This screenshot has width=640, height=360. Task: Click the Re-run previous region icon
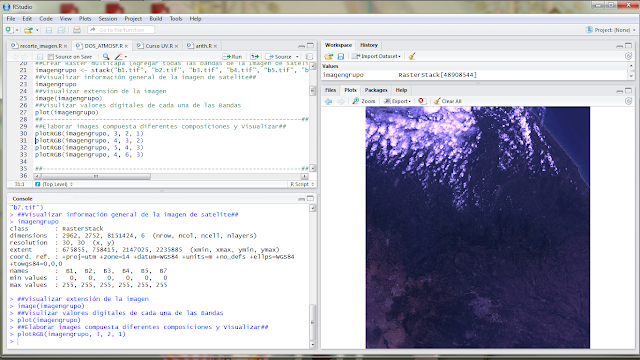coord(254,57)
